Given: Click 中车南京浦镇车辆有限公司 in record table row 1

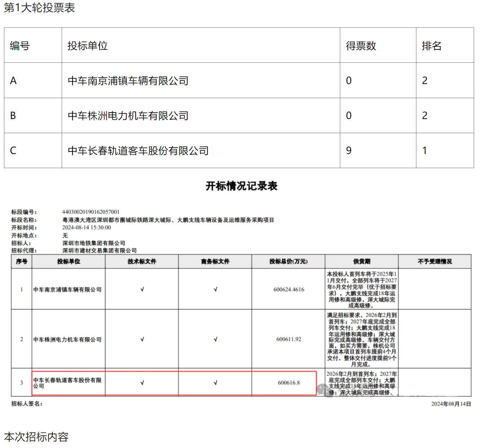Looking at the screenshot, I should point(67,290).
